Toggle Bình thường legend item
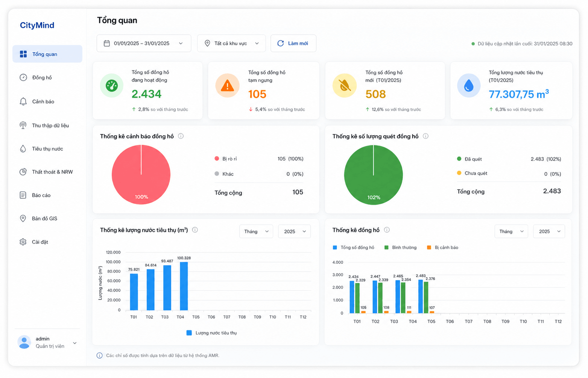 400,248
